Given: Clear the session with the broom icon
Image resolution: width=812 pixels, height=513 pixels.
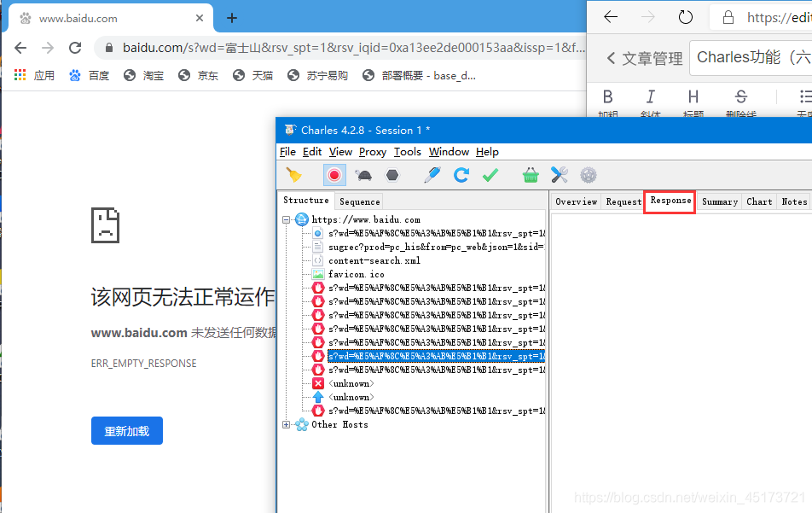Looking at the screenshot, I should [294, 175].
